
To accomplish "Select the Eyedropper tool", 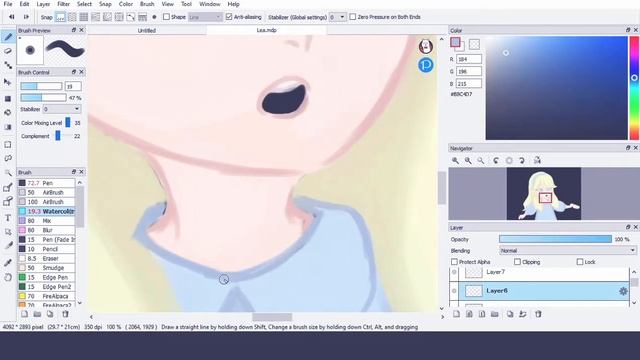I will 8,262.
